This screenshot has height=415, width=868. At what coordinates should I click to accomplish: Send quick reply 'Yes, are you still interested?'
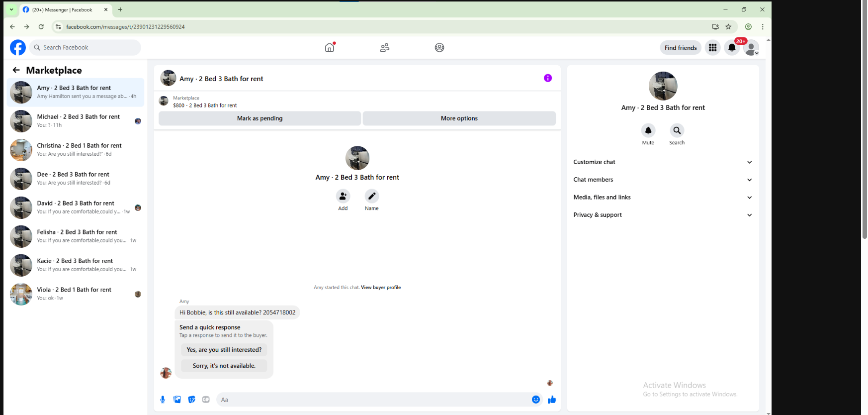coord(224,350)
